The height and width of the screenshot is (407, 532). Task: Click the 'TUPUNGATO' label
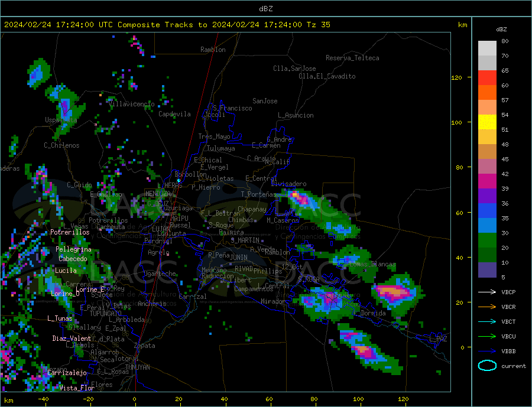pyautogui.click(x=106, y=314)
